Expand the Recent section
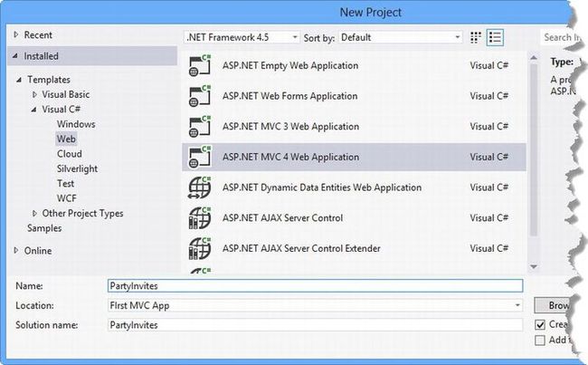This screenshot has width=588, height=365. pos(15,34)
